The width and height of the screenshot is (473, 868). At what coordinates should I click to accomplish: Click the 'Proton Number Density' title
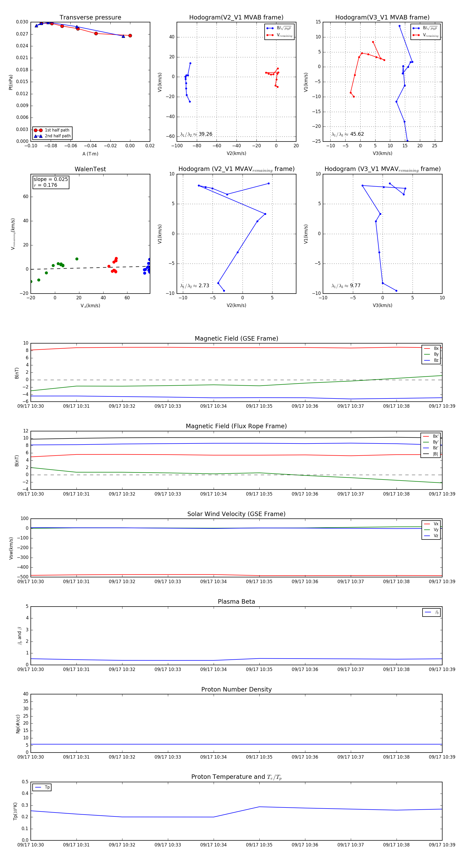click(236, 689)
